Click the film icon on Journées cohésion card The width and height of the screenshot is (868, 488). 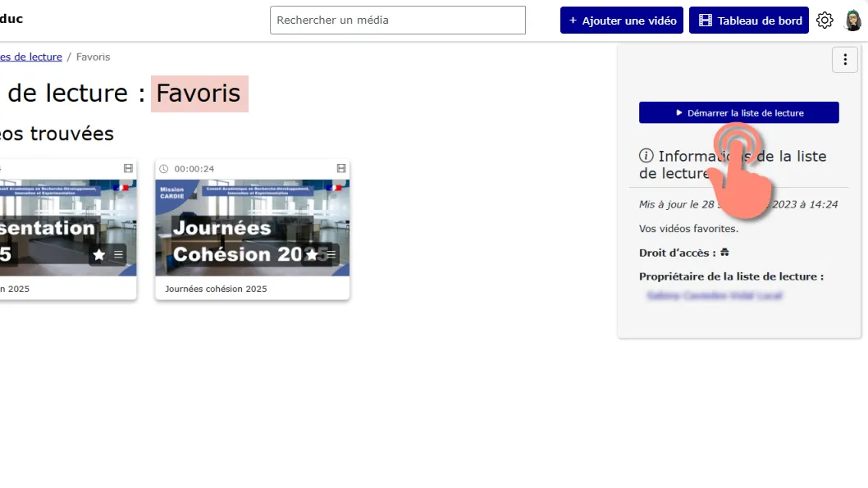coord(341,168)
